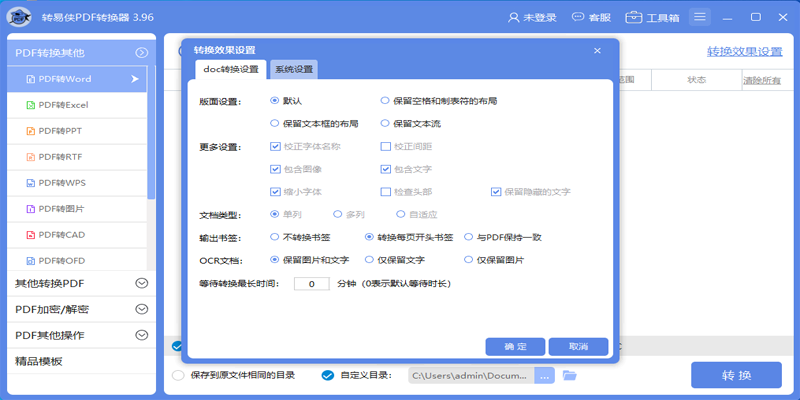Click the arrow beside PDF转Word
Screen dimensions: 800x400
tap(135, 79)
